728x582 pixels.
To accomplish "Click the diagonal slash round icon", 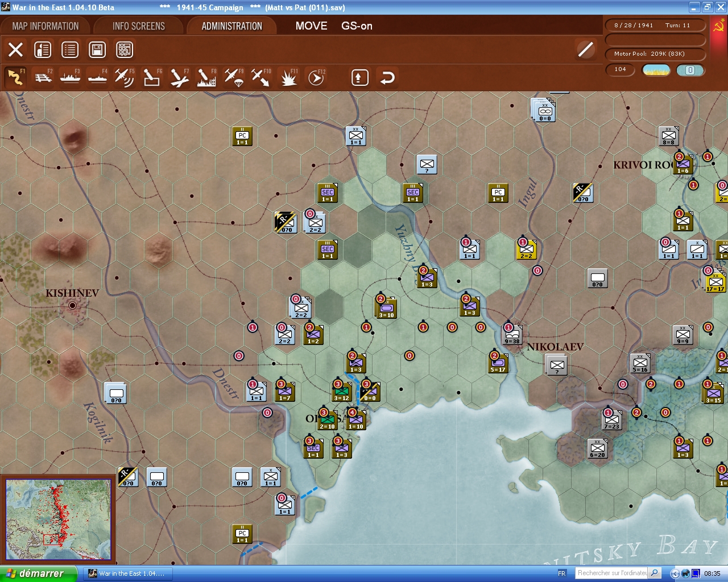I will (x=585, y=50).
